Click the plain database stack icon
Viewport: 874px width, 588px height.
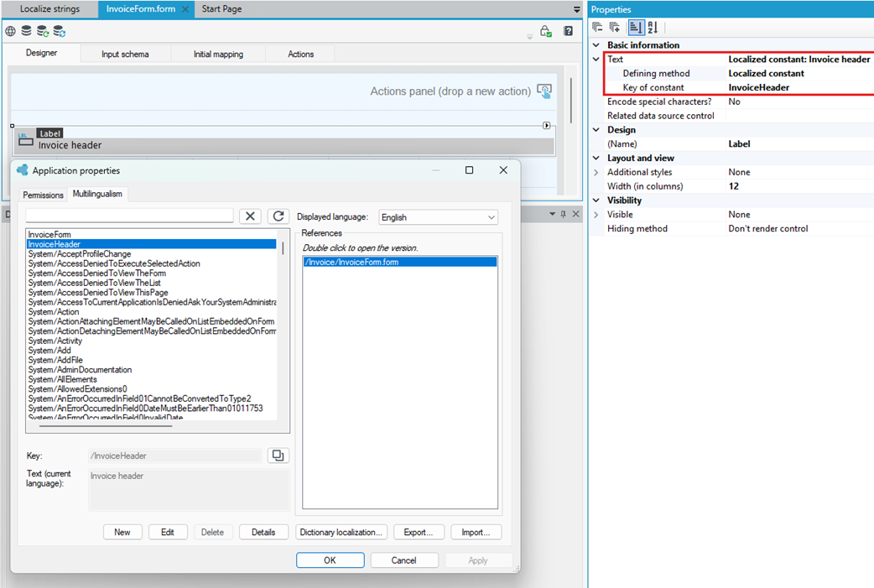26,31
